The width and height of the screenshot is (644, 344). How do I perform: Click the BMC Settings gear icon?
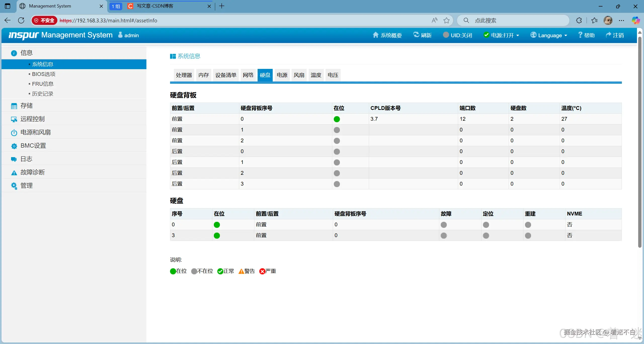click(x=14, y=146)
